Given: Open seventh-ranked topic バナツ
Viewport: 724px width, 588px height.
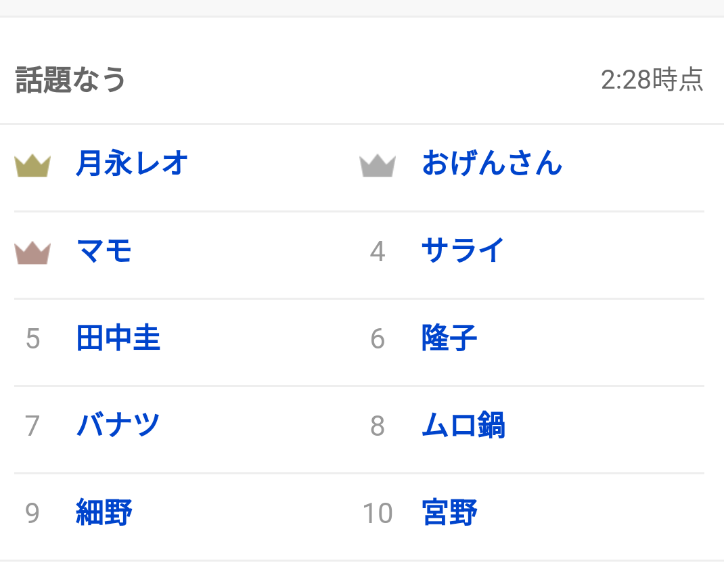Looking at the screenshot, I should [x=118, y=425].
